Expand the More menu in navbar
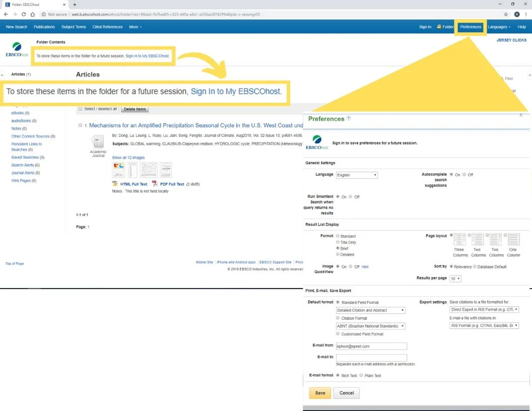 click(135, 27)
